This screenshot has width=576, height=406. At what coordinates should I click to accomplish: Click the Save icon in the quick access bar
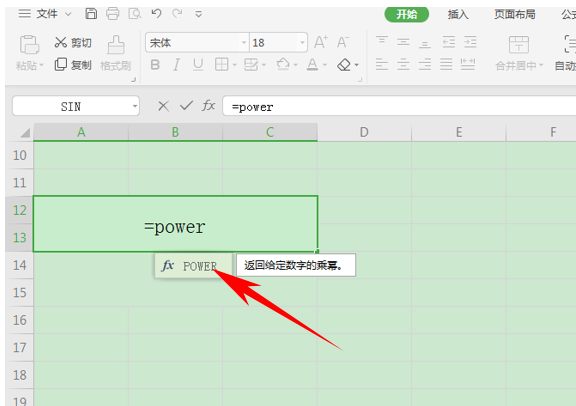[91, 14]
